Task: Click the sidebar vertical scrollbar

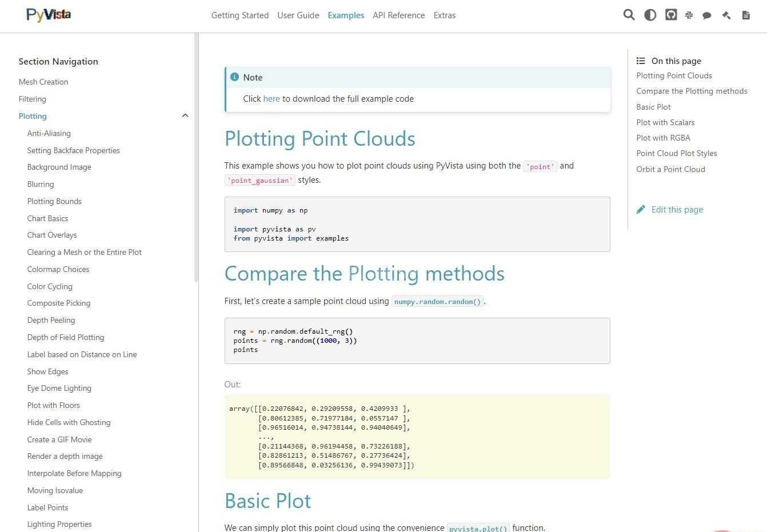Action: [x=197, y=157]
